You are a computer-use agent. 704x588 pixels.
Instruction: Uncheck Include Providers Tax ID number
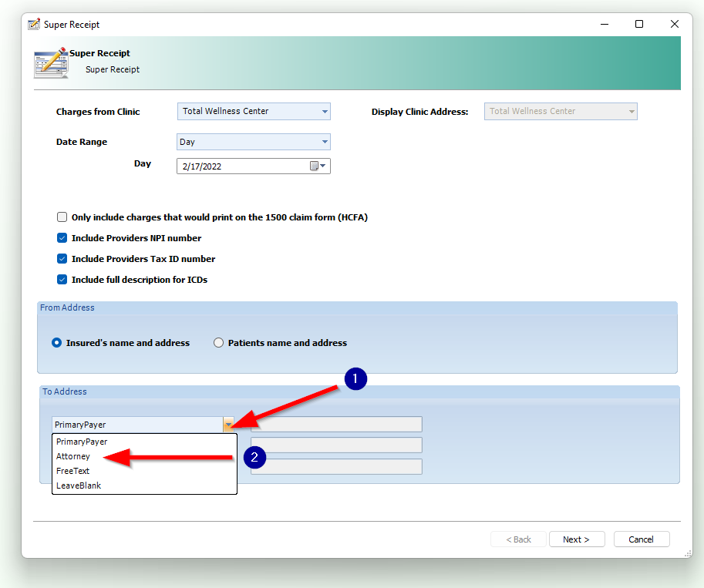[62, 258]
